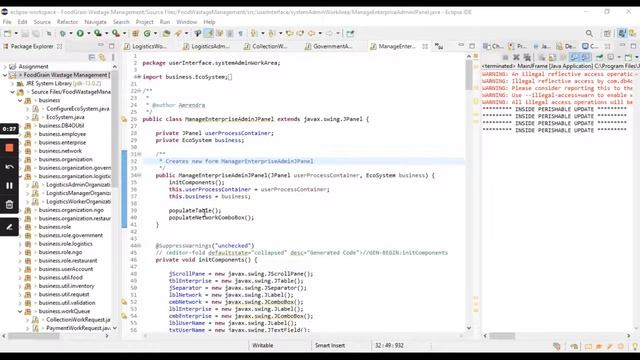Click the green Run button in toolbar
Screen dimensions: 640x360
pyautogui.click(x=80, y=33)
